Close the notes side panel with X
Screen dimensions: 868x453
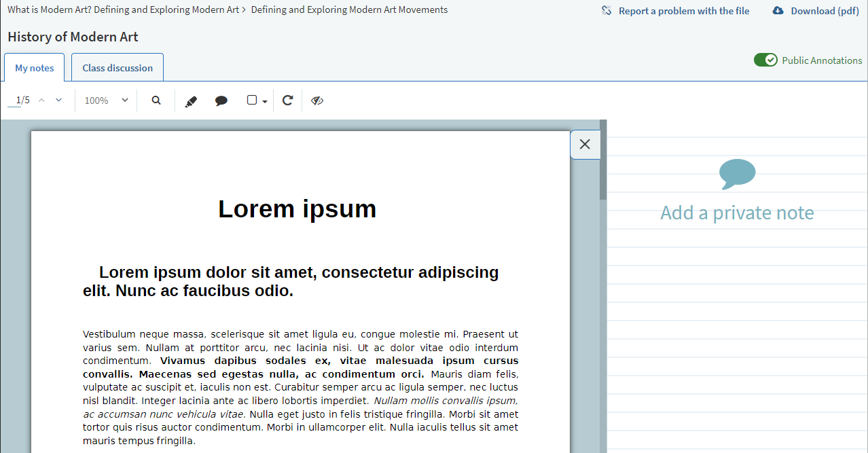pyautogui.click(x=585, y=144)
